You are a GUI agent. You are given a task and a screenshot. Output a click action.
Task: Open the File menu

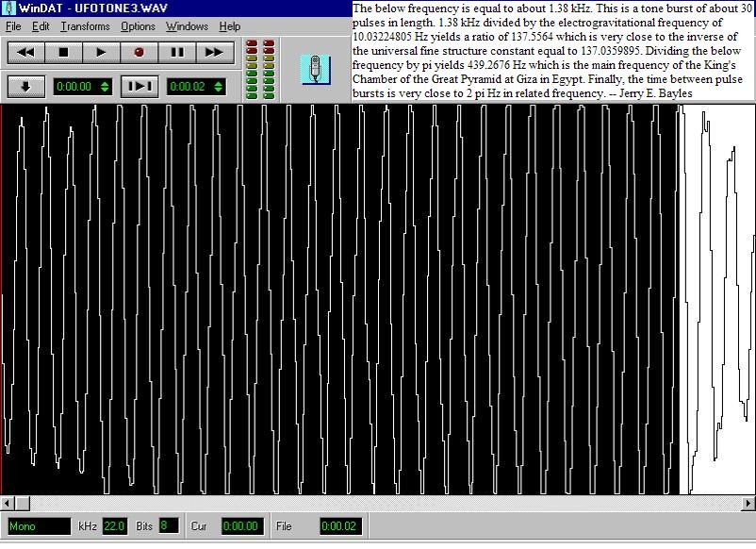coord(13,26)
